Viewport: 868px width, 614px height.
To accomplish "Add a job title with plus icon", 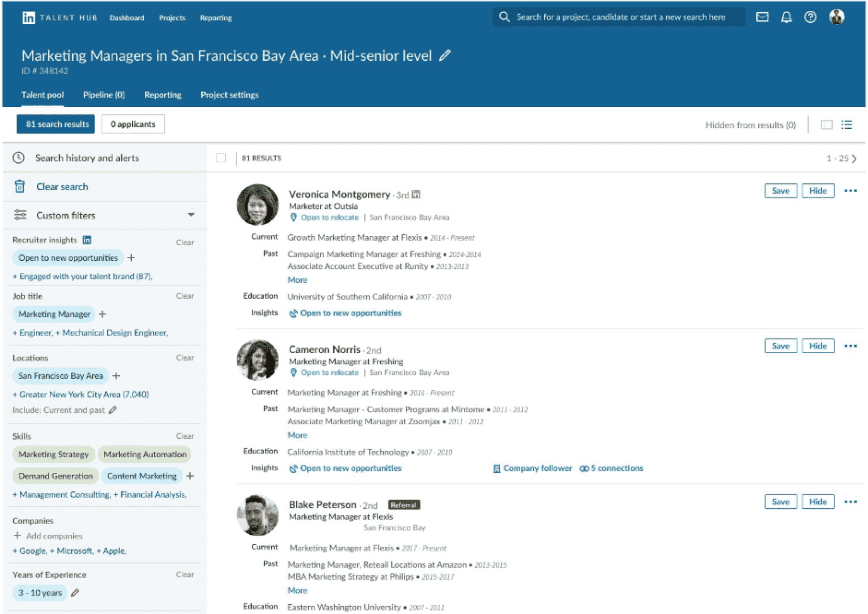I will (x=103, y=314).
